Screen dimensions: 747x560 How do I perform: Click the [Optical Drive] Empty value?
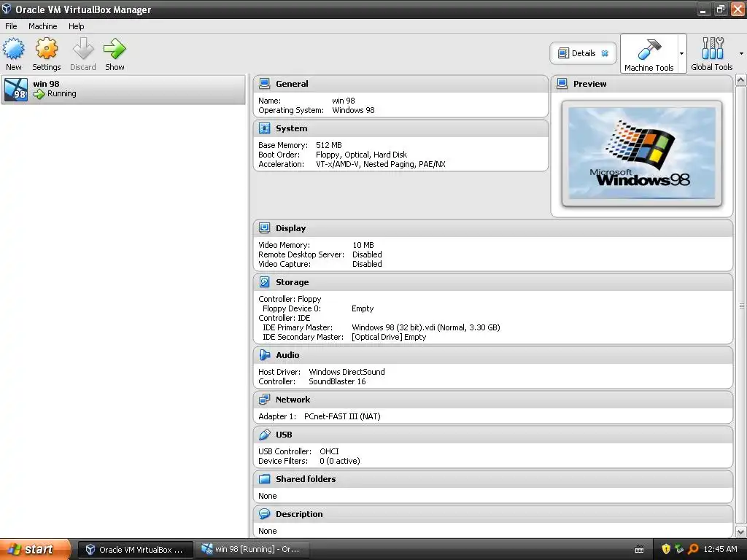389,337
